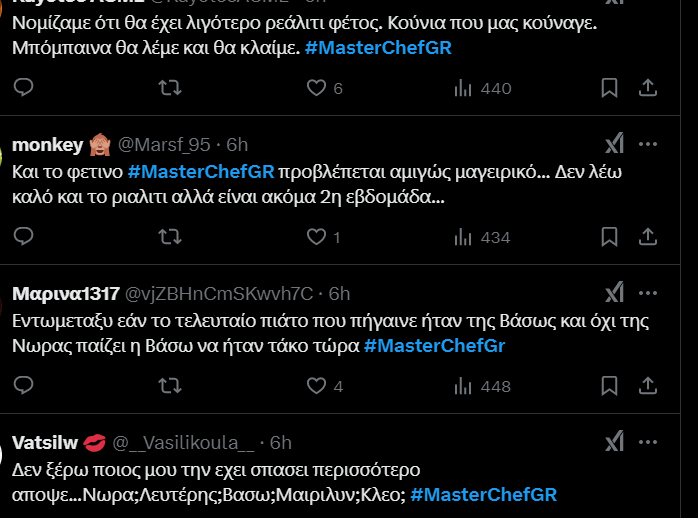Screen dimensions: 698x518
Task: View analytics for tweet with 448 views
Action: pyautogui.click(x=462, y=385)
